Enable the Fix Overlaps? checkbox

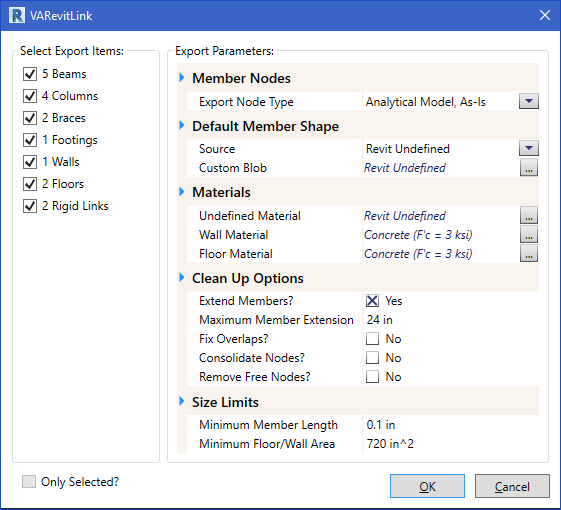(372, 339)
